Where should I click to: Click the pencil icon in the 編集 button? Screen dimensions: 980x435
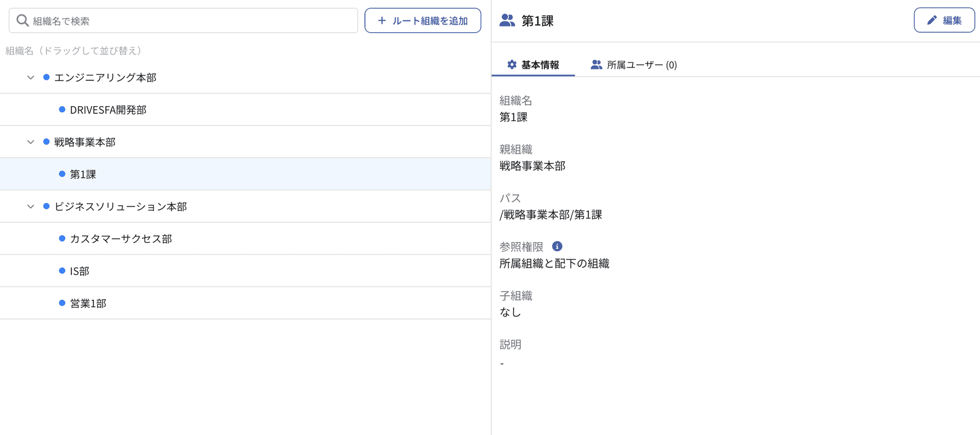[x=932, y=20]
